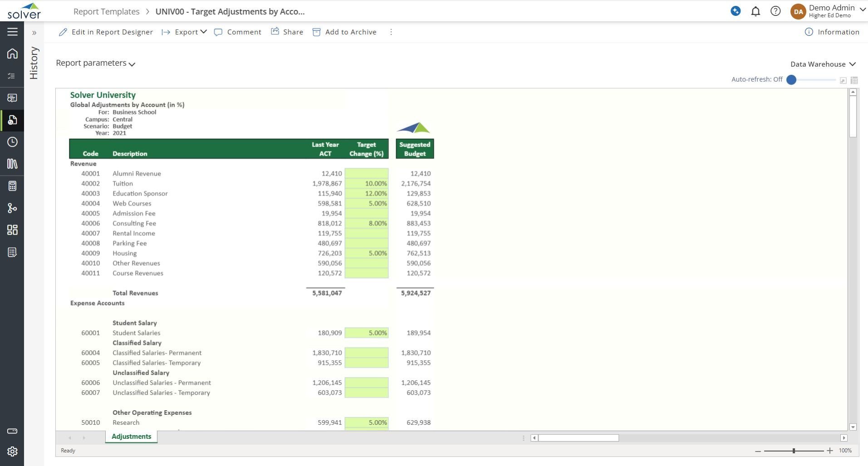Open the clock icon in the sidebar
868x466 pixels.
[x=12, y=142]
